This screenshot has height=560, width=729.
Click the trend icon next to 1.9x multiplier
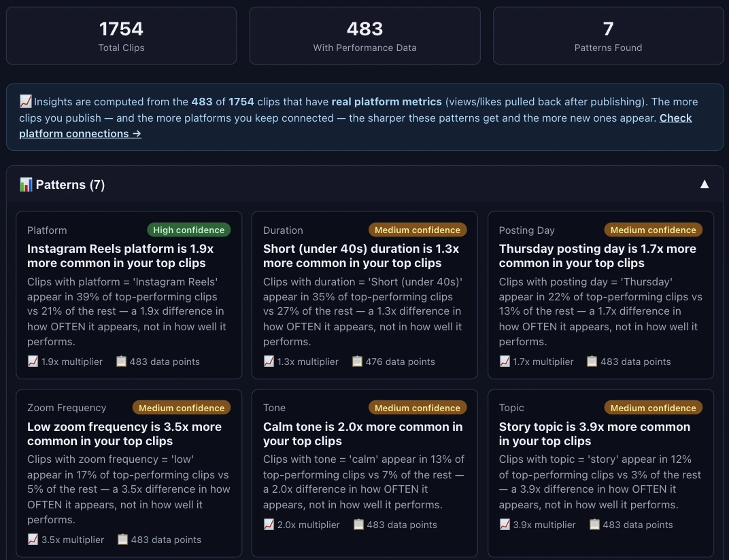tap(33, 361)
